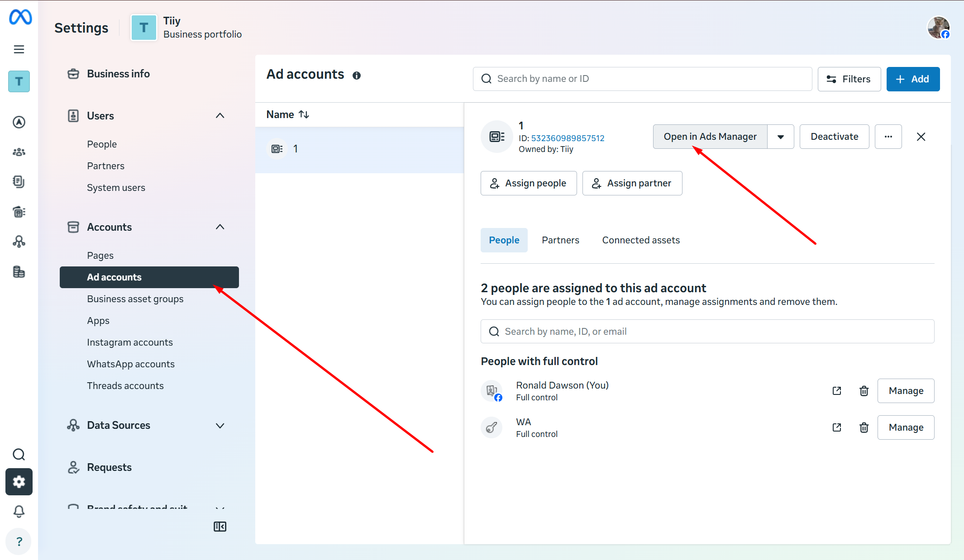Click the Meta logo icon
The width and height of the screenshot is (964, 560).
pyautogui.click(x=20, y=17)
